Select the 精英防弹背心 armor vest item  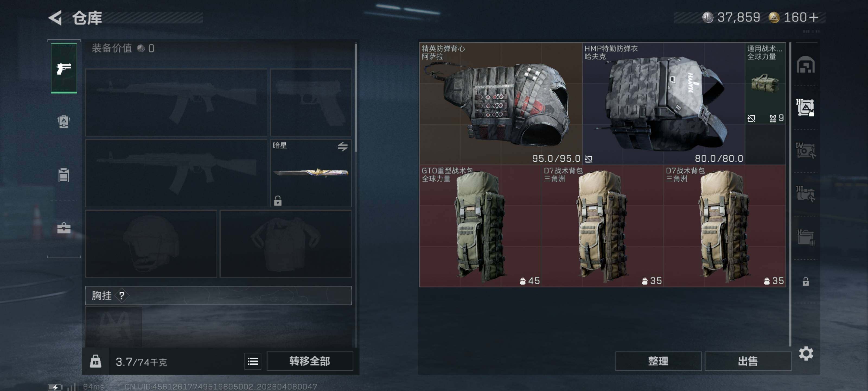[501, 103]
